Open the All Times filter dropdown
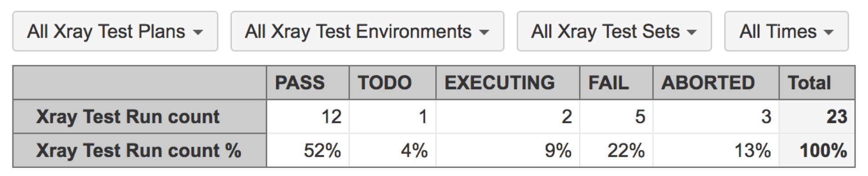Viewport: 868px width, 176px height. tap(787, 32)
